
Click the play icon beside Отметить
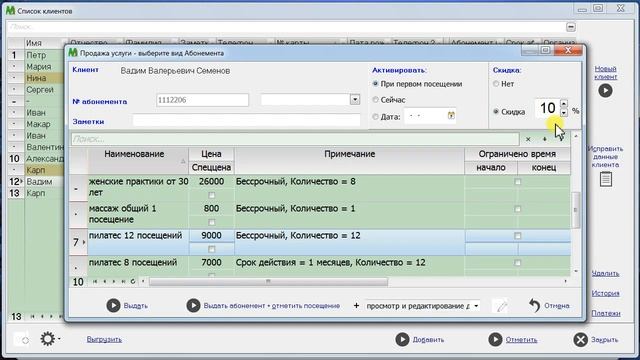point(495,339)
